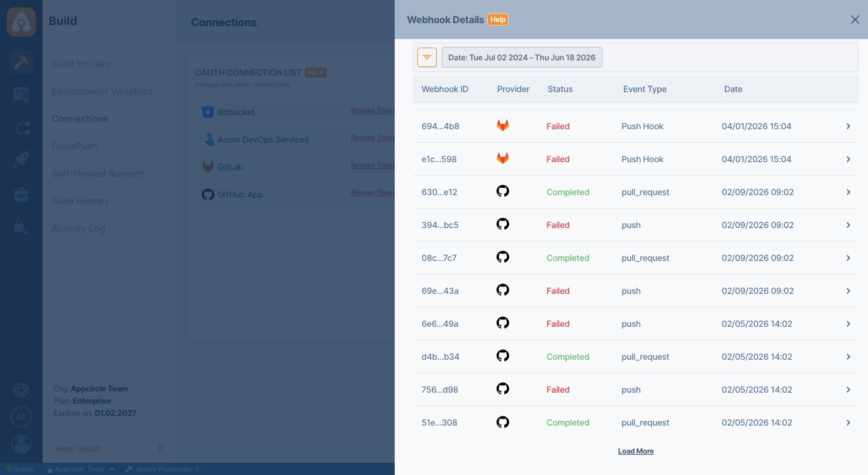
Task: Click More Details in the plan card
Action: (110, 448)
